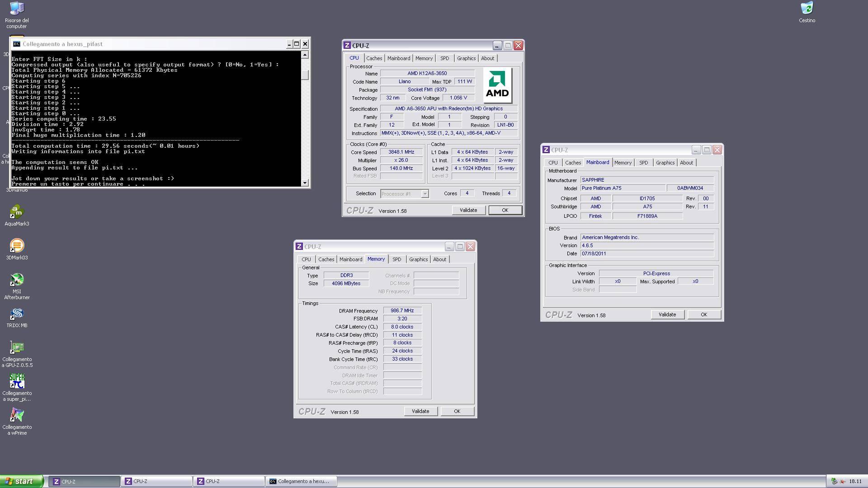
Task: Open Caches tab in CPU window
Action: 374,58
